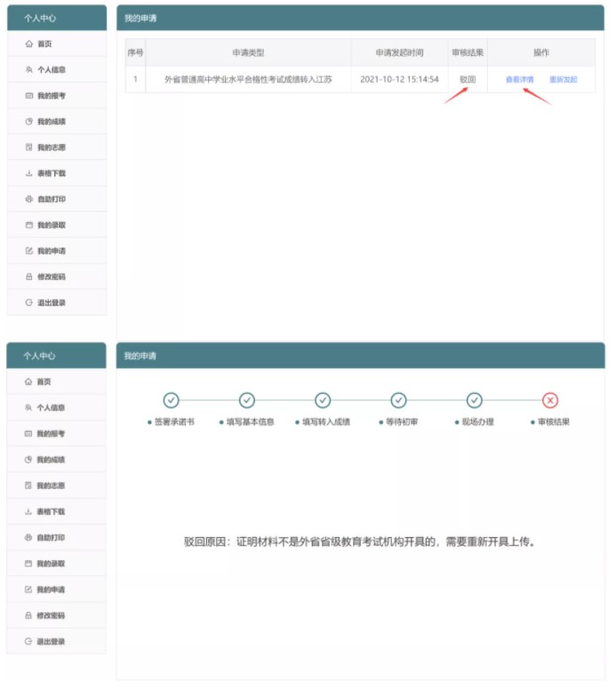Select 我的成绩 in the upper sidebar menu
The width and height of the screenshot is (616, 690).
51,121
